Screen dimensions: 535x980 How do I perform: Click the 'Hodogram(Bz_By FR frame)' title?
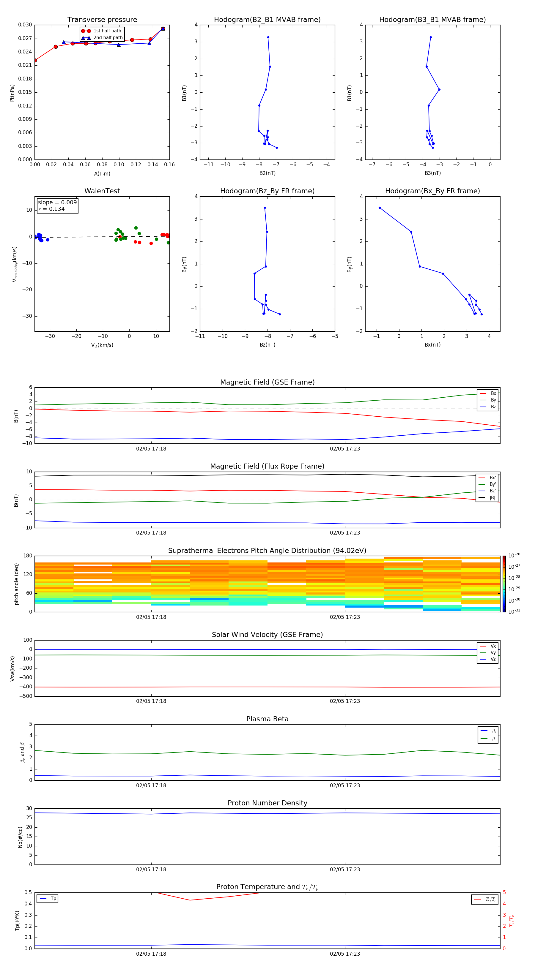267,191
